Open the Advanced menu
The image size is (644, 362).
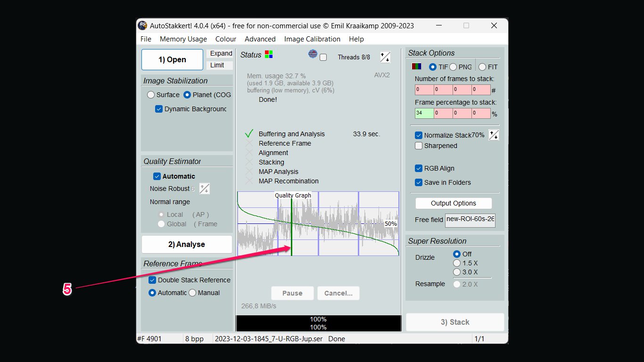click(x=260, y=39)
